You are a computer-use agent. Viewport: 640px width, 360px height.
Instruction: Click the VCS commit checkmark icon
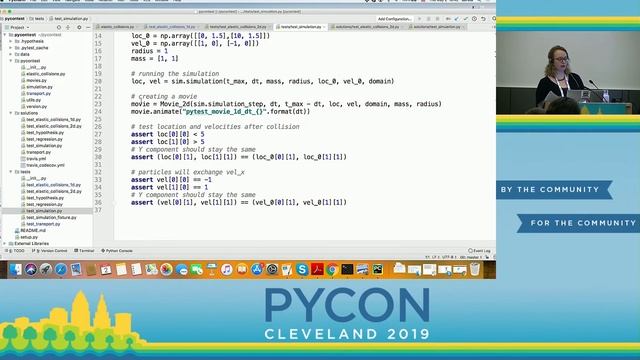point(465,19)
